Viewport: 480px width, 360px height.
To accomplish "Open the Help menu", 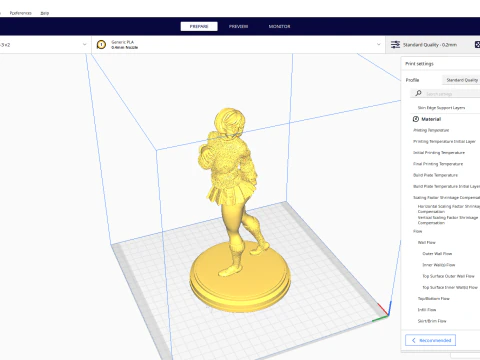I will (x=45, y=13).
